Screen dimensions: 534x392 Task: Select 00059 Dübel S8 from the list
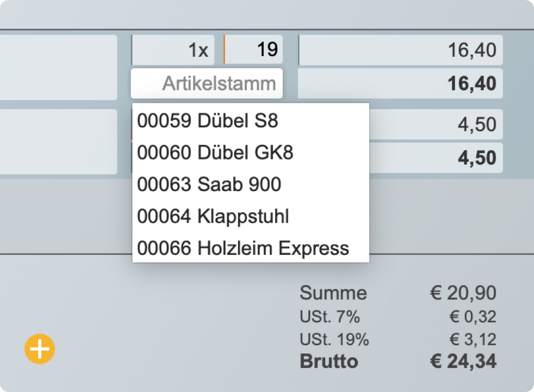[x=207, y=120]
